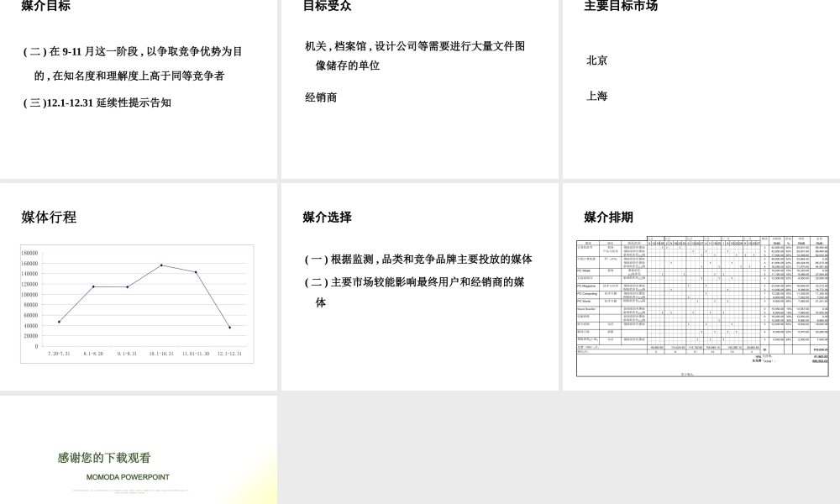Click the line chart in 媒体行程 slide
840x504 pixels.
coord(137,304)
